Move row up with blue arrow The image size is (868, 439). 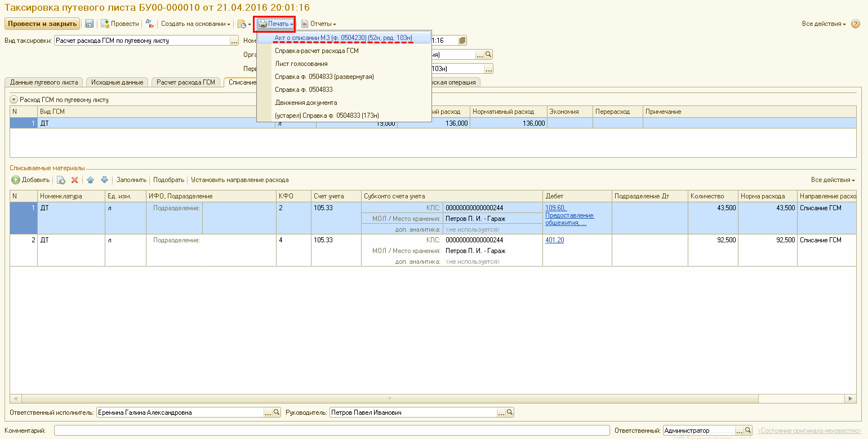click(90, 180)
